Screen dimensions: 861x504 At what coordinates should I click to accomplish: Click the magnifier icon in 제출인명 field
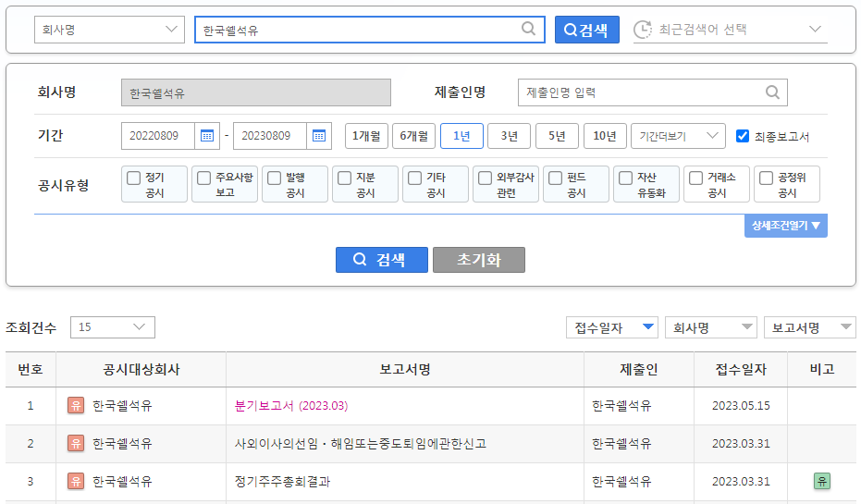[x=772, y=92]
